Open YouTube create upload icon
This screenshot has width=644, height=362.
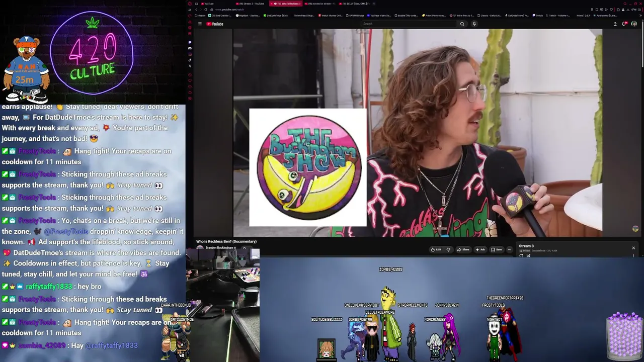coord(615,24)
